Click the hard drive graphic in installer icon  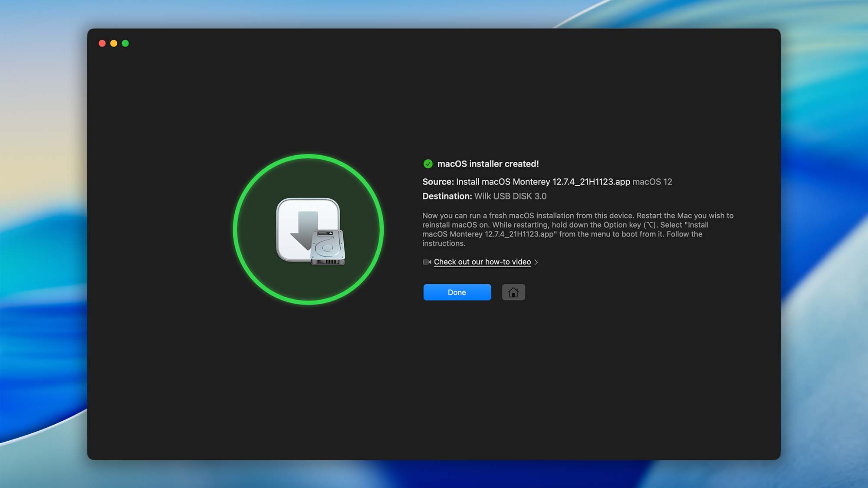[x=329, y=248]
